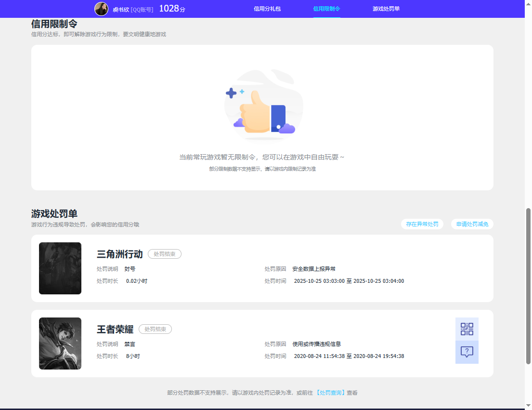
Task: Click the 部分限制数据不支持显示 note
Action: pos(262,169)
